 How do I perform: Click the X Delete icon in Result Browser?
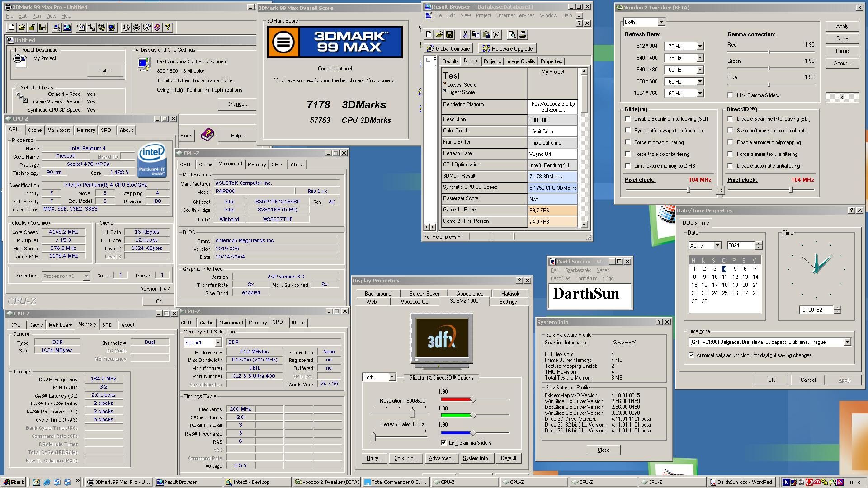click(x=496, y=35)
